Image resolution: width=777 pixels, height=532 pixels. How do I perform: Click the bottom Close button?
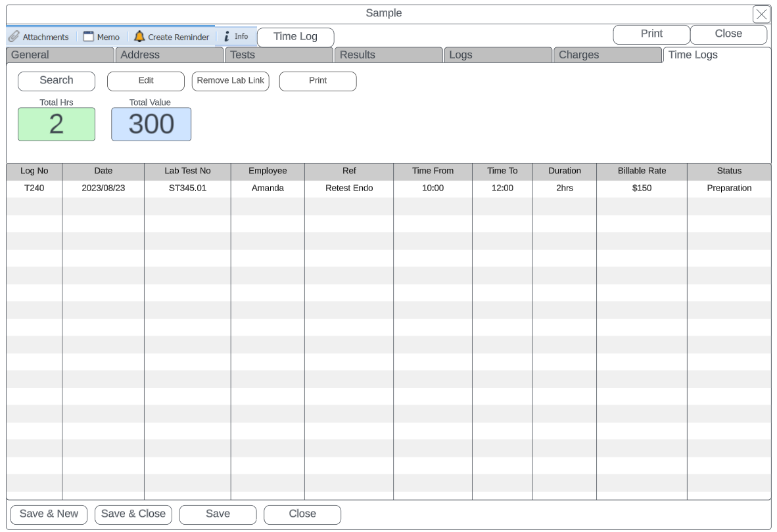pos(302,515)
